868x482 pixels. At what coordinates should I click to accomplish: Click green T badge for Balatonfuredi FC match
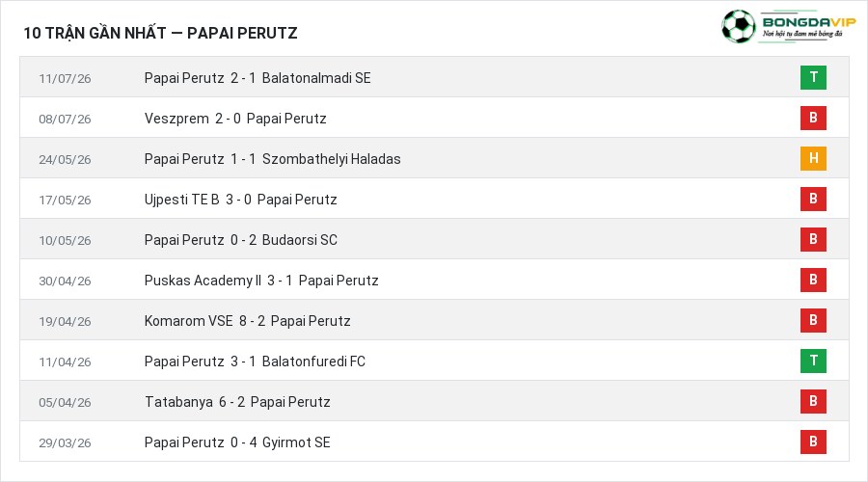coord(813,361)
